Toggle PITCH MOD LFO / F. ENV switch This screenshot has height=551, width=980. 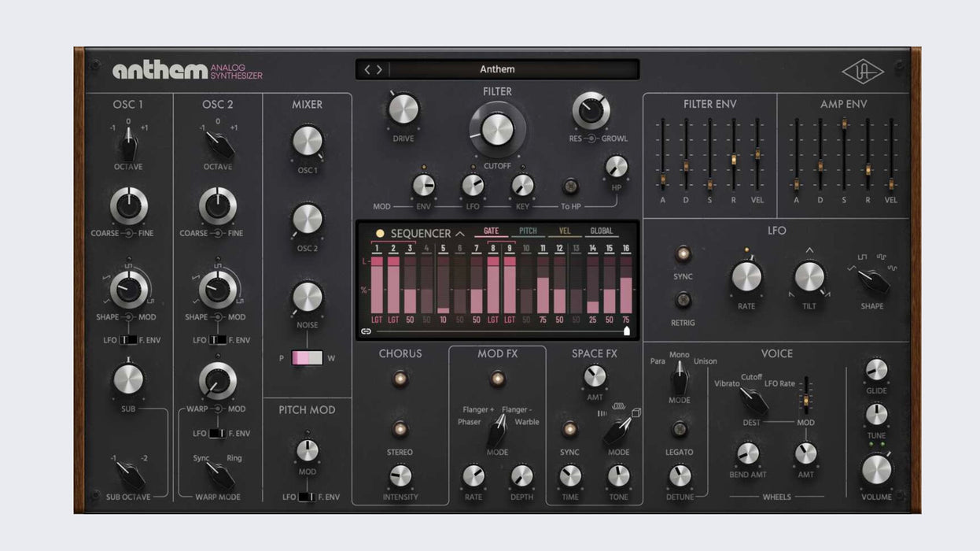(x=308, y=497)
